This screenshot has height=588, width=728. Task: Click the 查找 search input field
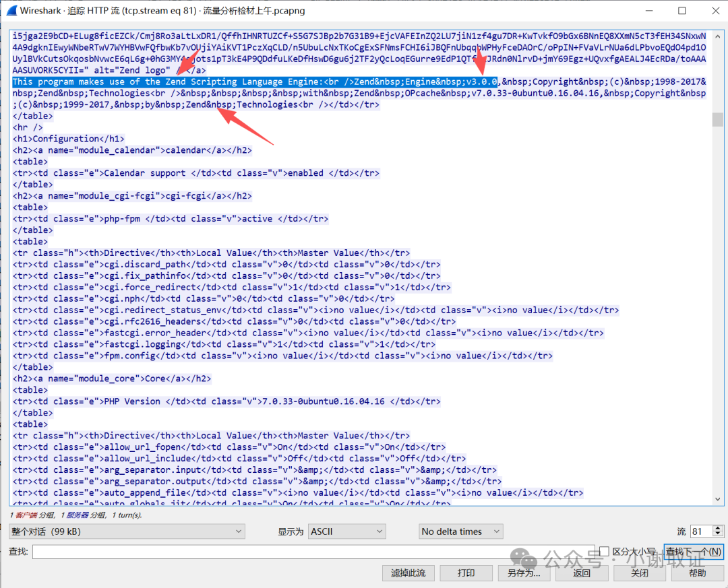pyautogui.click(x=313, y=552)
